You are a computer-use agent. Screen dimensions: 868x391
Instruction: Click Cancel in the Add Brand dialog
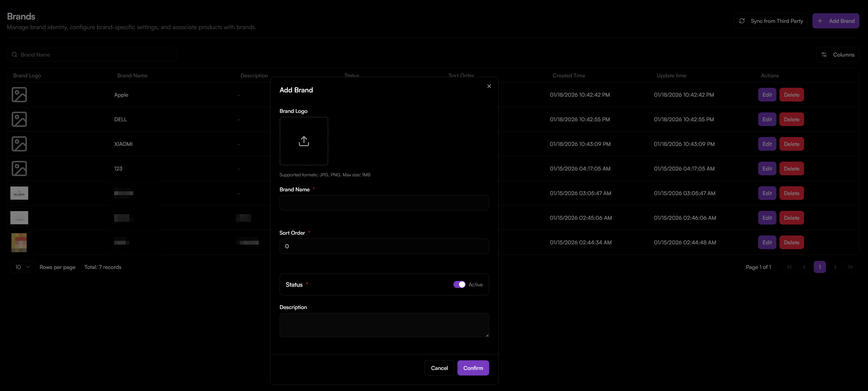[x=439, y=368]
